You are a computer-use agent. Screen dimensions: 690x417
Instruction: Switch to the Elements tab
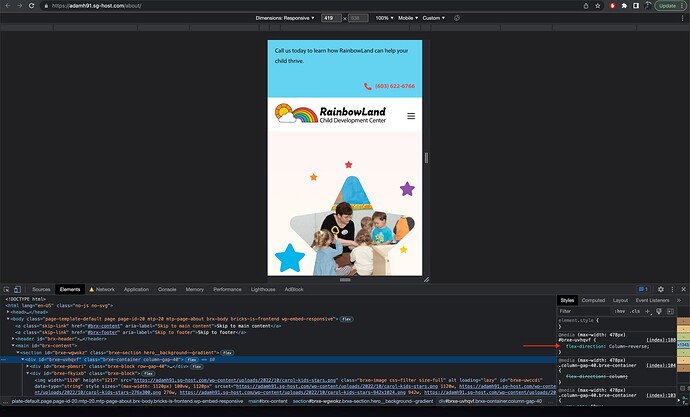70,289
